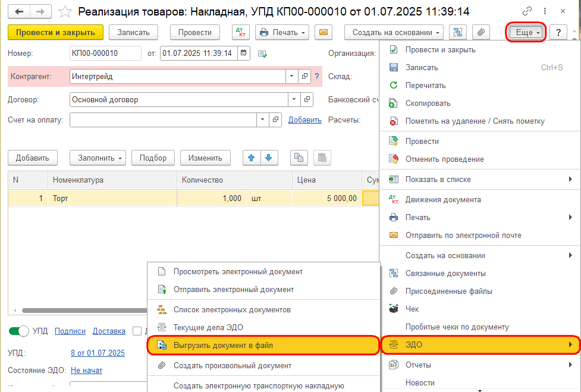
Task: Click the blue question mark near Контрагент
Action: pyautogui.click(x=317, y=76)
